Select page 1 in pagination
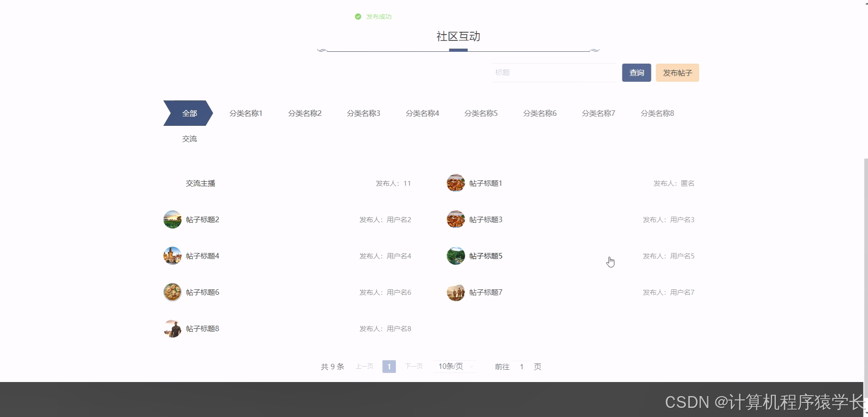 pos(389,366)
